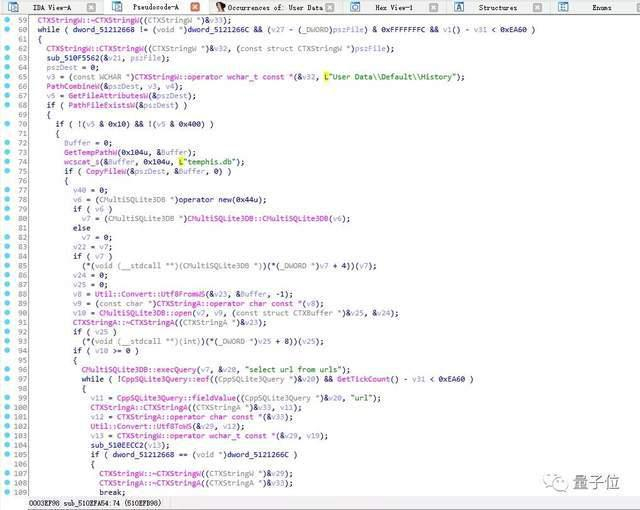
Task: Toggle breakpoint dot on line 60
Action: point(7,29)
